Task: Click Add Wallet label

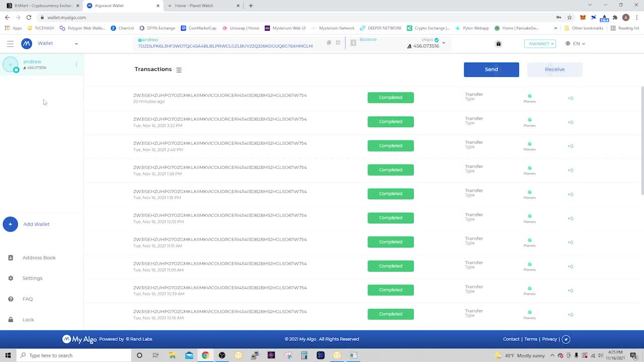Action: click(36, 224)
